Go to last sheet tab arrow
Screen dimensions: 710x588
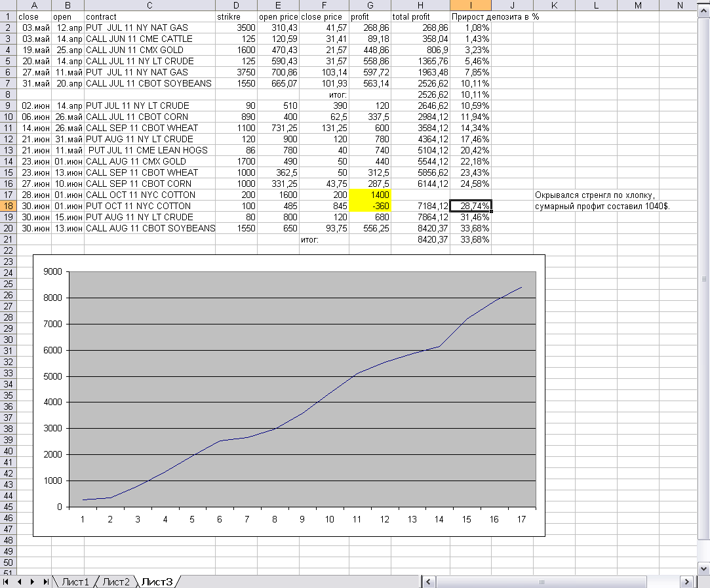point(46,581)
